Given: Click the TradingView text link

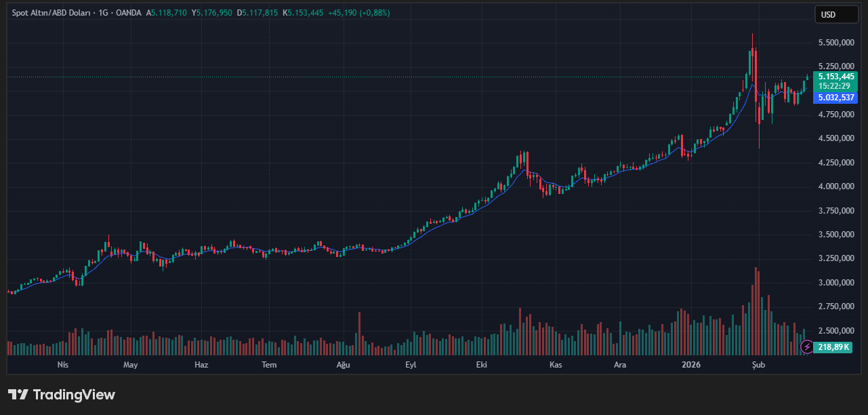Looking at the screenshot, I should (x=74, y=395).
